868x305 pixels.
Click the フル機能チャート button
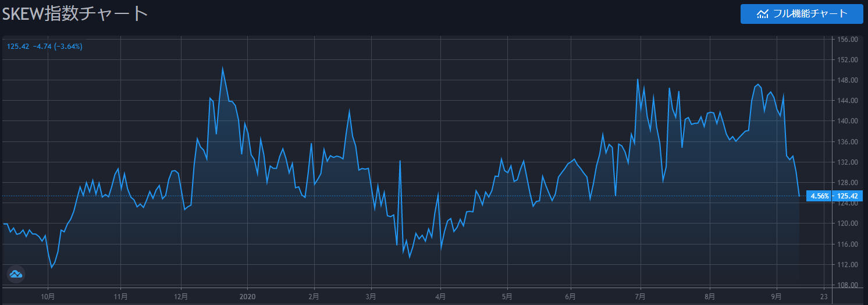[x=801, y=14]
